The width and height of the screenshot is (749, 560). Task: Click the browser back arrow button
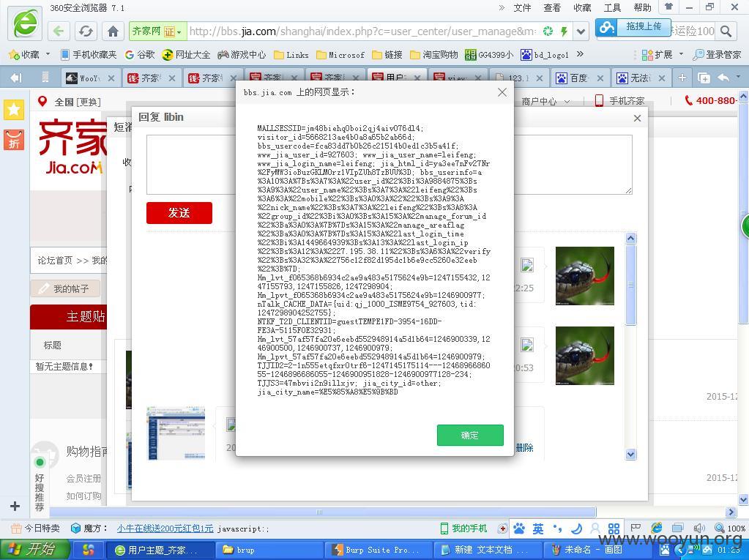59,31
